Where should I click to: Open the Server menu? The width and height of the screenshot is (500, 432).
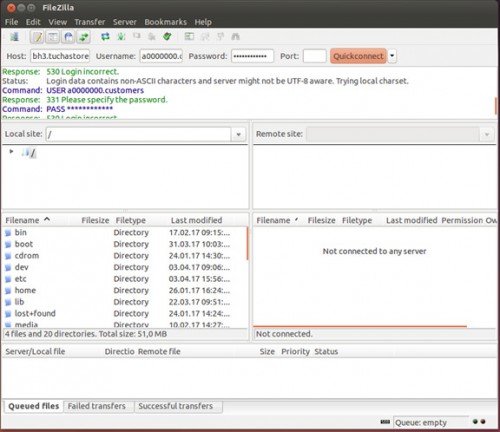click(x=125, y=22)
